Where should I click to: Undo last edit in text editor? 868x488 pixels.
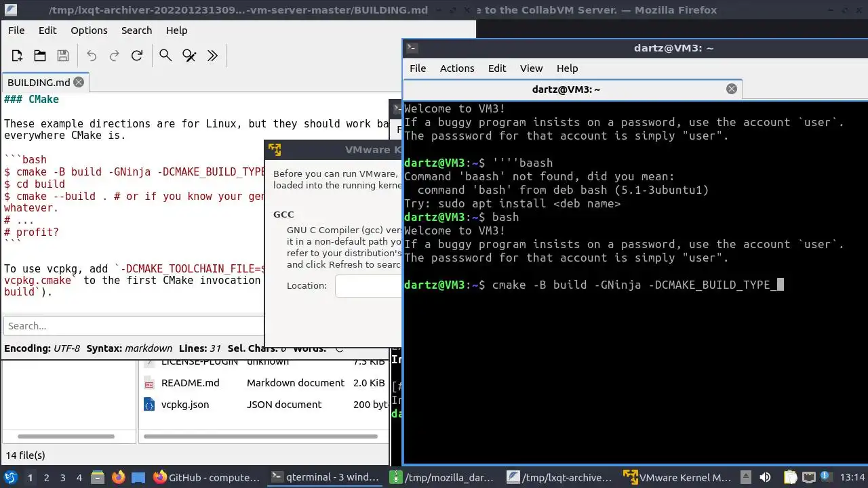tap(92, 56)
